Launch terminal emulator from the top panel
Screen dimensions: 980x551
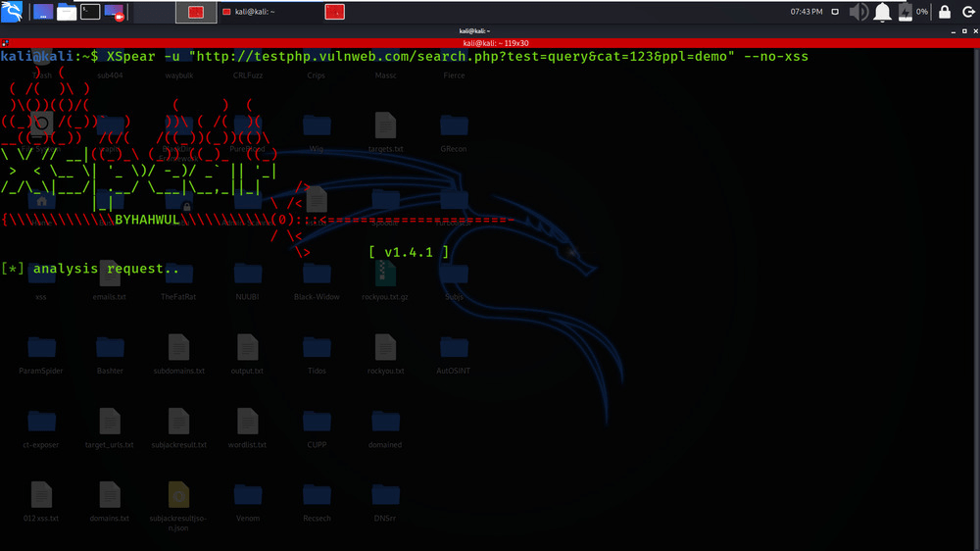click(x=90, y=12)
